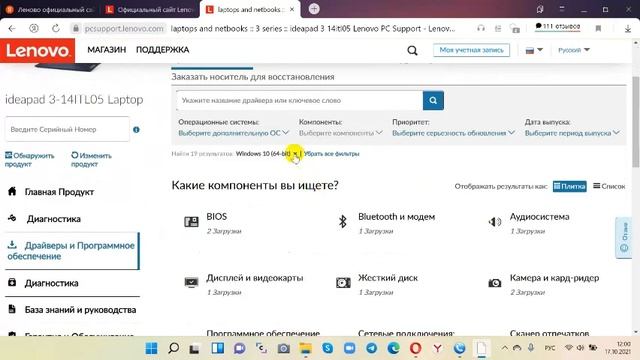Viewport: 640px width, 360px height.
Task: Open File Explorer folder from taskbar
Action: click(x=305, y=348)
